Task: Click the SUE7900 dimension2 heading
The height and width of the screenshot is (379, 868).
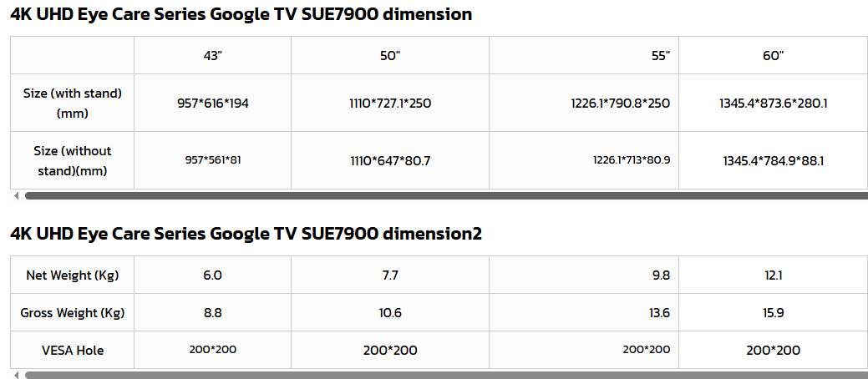Action: 246,234
